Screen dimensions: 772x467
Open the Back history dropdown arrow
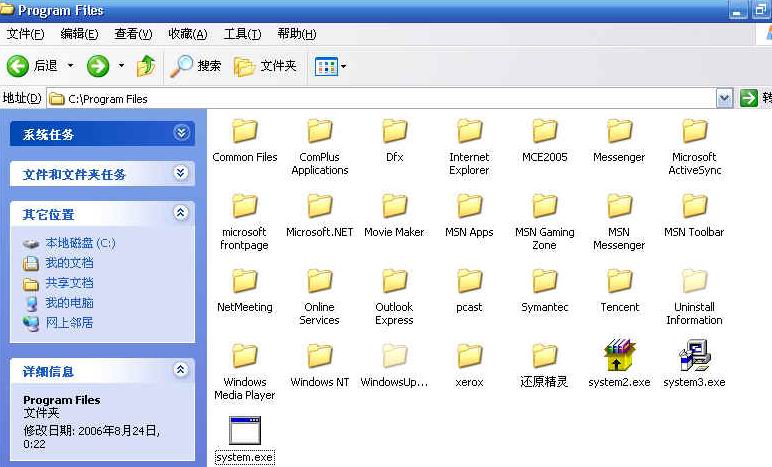[x=70, y=65]
